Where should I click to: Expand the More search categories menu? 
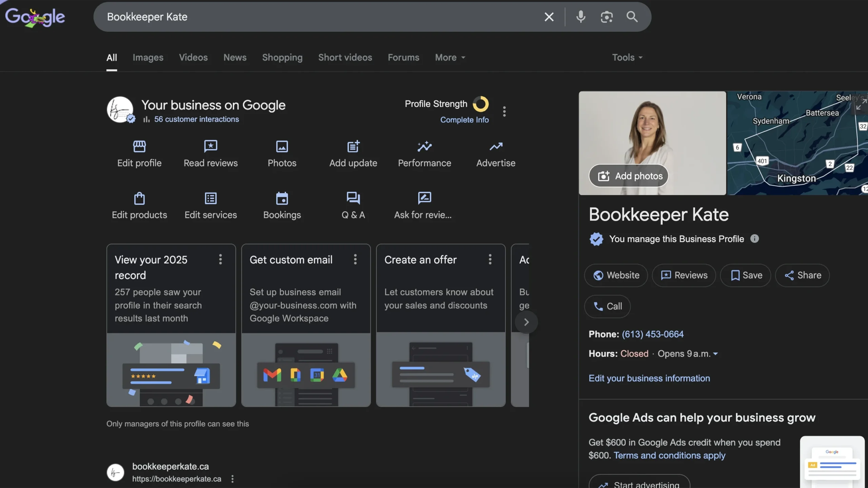(x=450, y=57)
